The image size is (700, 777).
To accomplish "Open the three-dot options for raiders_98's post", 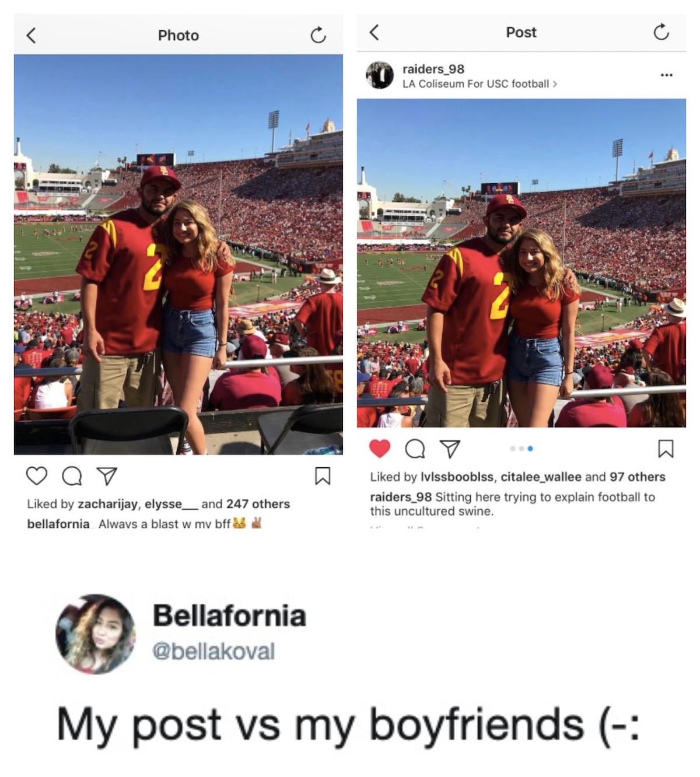I will tap(666, 75).
